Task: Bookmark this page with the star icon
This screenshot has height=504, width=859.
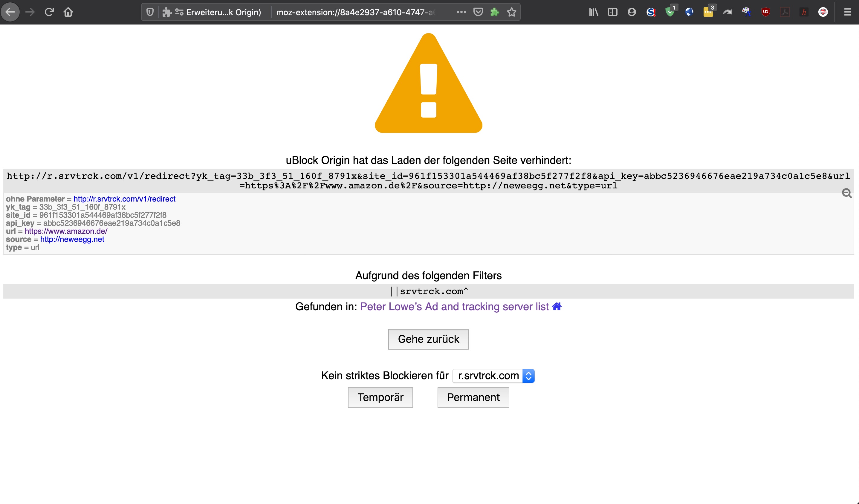Action: [511, 12]
